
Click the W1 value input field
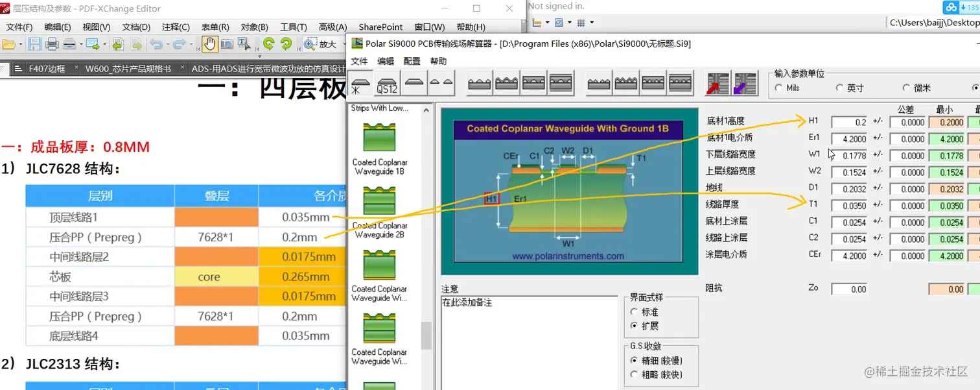[849, 156]
